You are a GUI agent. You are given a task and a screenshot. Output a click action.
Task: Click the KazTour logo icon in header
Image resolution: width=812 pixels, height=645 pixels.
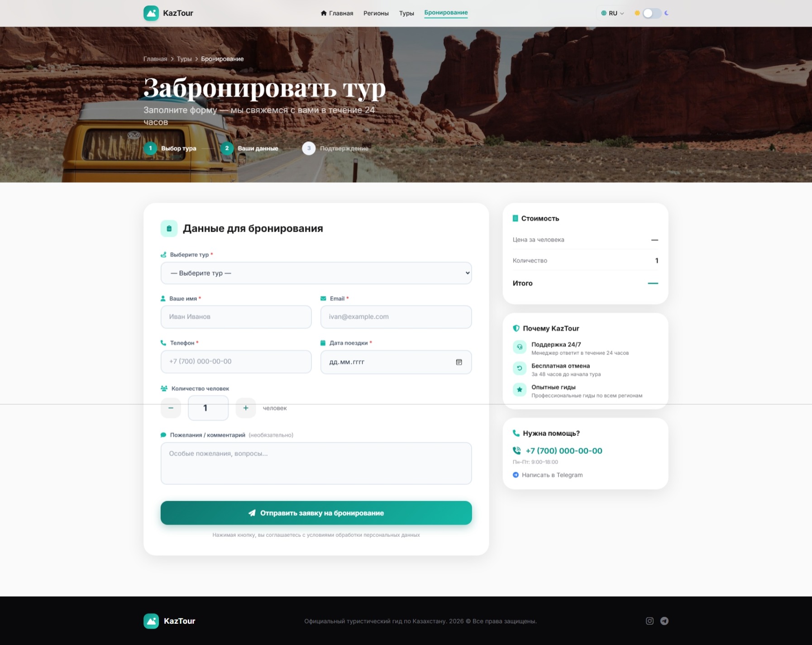coord(151,13)
